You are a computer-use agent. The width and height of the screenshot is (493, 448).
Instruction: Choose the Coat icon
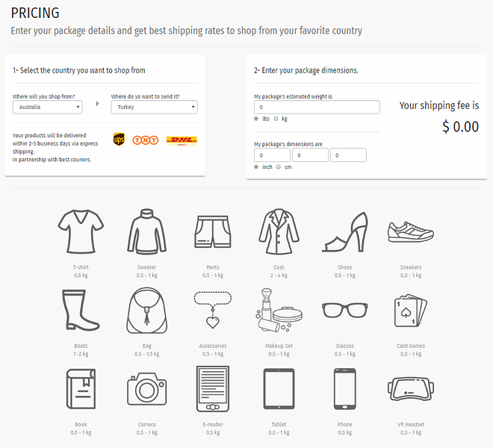pyautogui.click(x=279, y=232)
